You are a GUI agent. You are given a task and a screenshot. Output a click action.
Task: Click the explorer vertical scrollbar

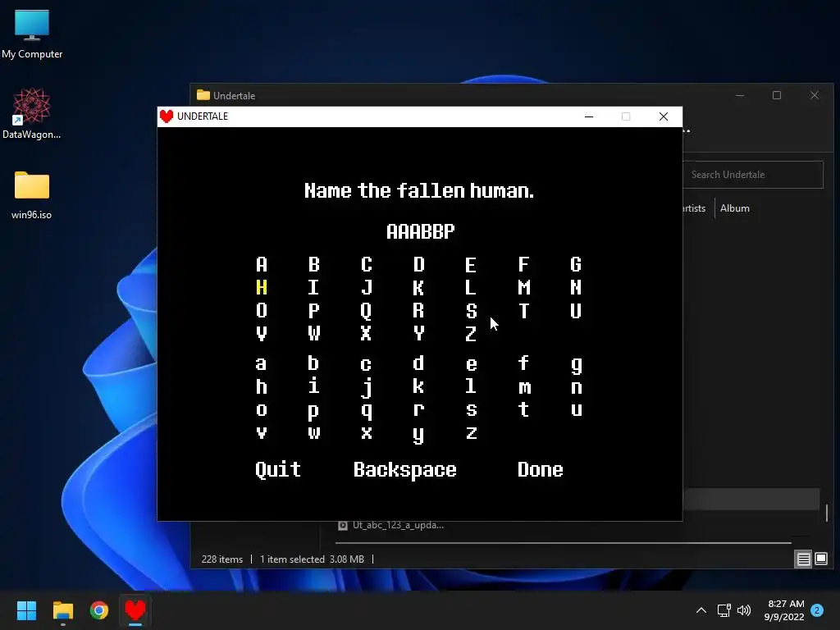coord(827,513)
